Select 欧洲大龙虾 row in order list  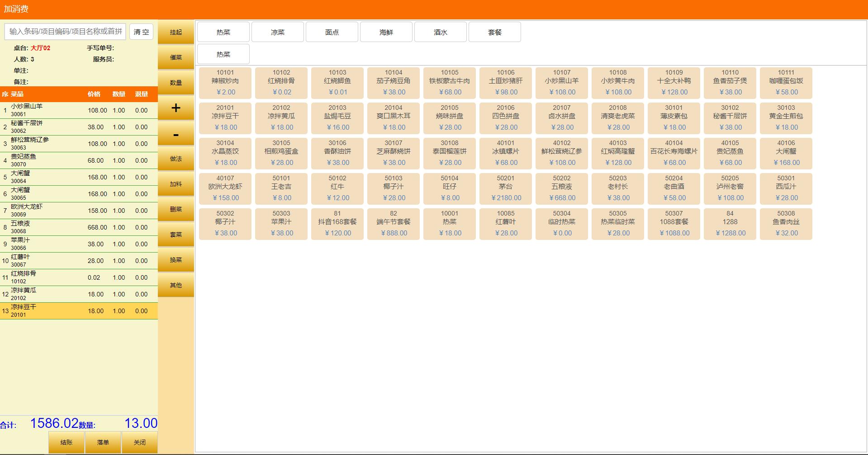(79, 211)
